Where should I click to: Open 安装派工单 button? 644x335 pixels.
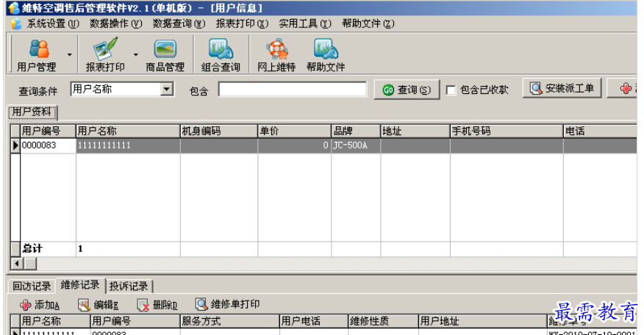562,88
